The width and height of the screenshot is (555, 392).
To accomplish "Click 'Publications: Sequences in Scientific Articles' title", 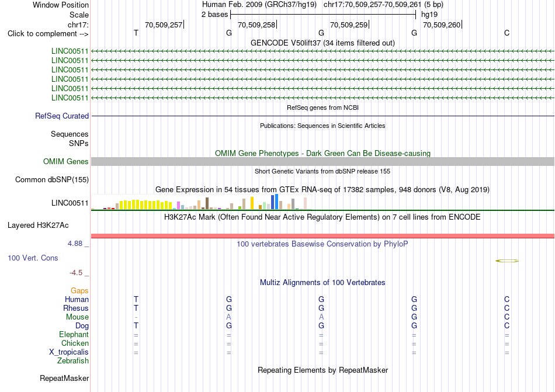I will pyautogui.click(x=322, y=126).
